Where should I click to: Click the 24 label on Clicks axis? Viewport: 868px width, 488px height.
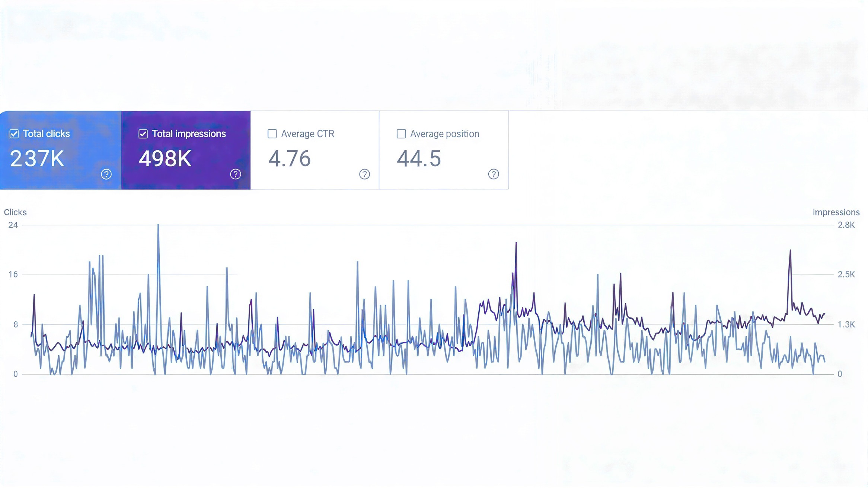(x=13, y=225)
